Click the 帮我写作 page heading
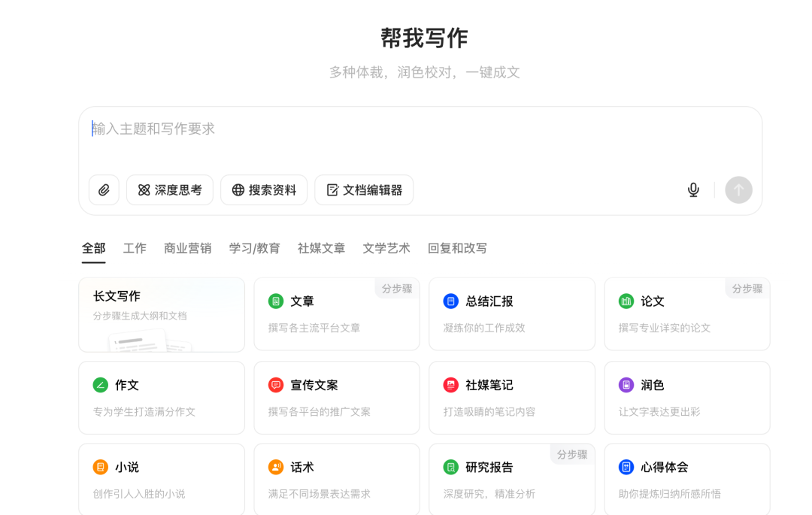This screenshot has width=812, height=515. [424, 38]
